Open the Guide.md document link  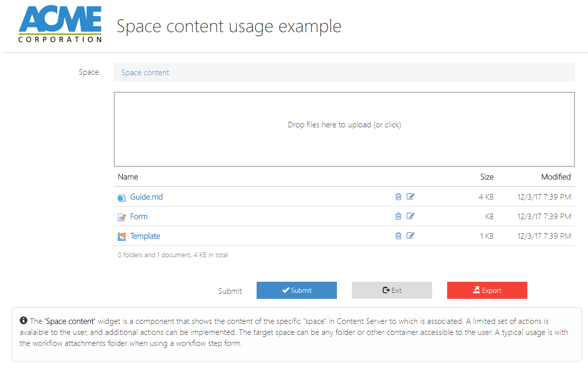[146, 197]
